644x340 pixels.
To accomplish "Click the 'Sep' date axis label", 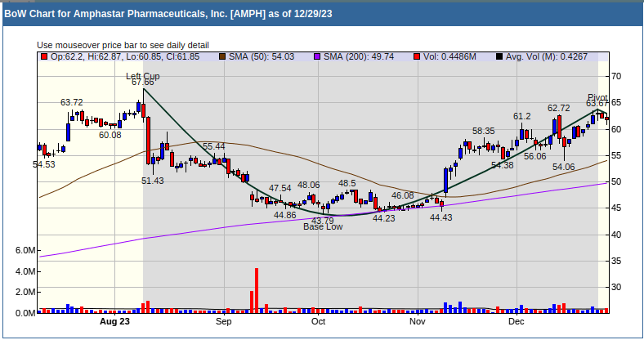I will coord(224,321).
